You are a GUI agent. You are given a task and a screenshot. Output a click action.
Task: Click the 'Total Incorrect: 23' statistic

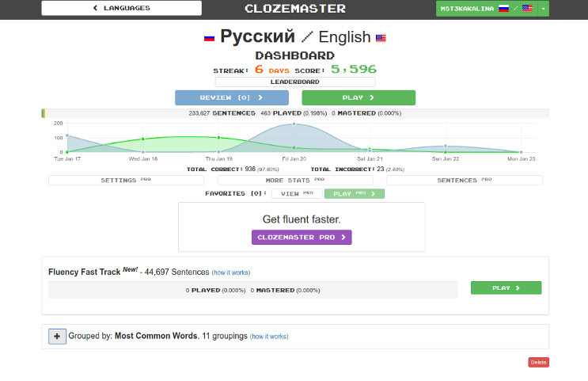click(358, 170)
